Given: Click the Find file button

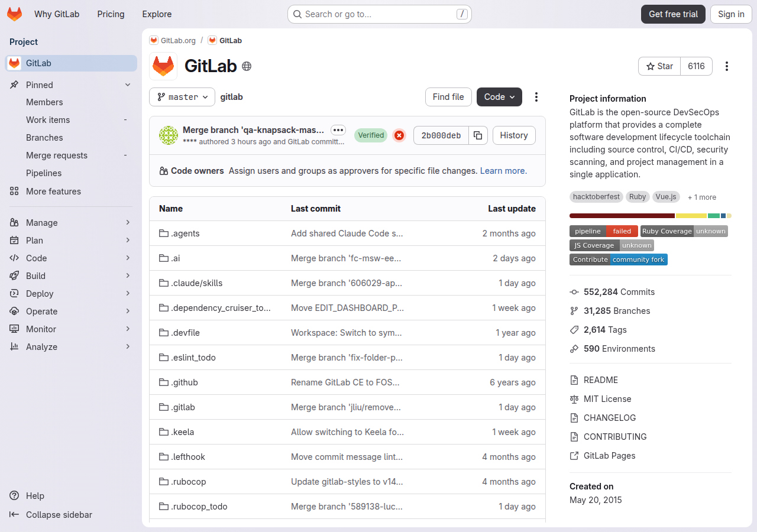Looking at the screenshot, I should click(448, 97).
